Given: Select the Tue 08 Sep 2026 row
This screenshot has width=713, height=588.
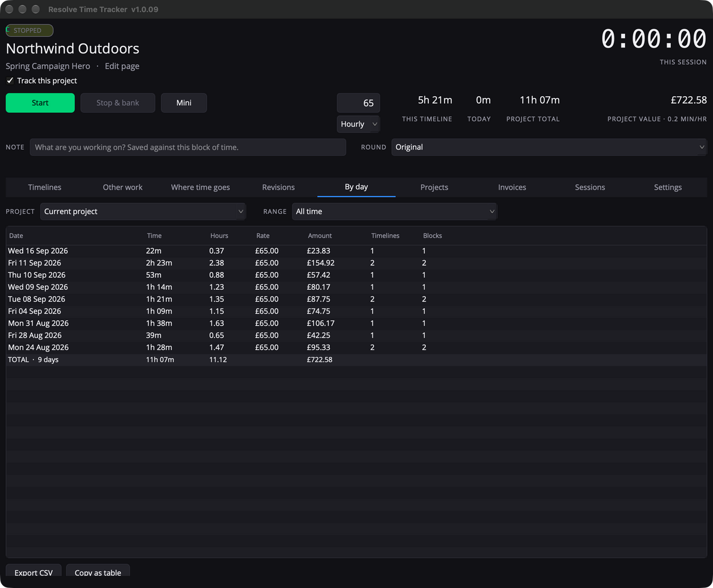Looking at the screenshot, I should pos(356,299).
